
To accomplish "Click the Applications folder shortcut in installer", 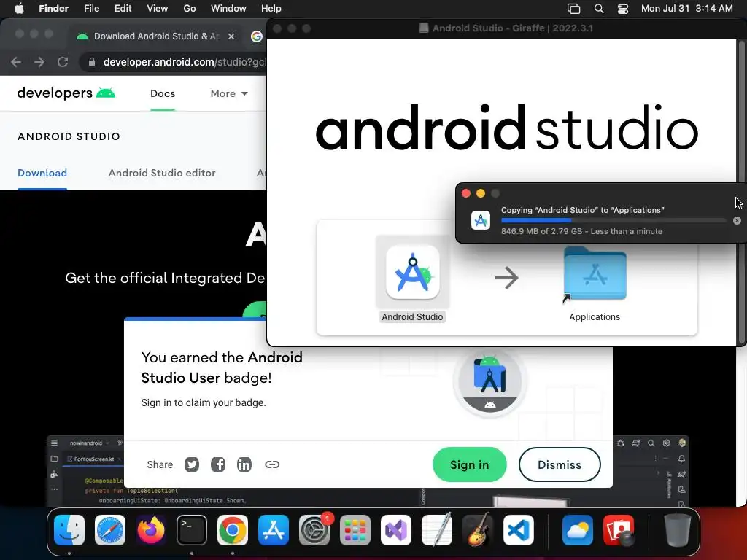I will (595, 274).
